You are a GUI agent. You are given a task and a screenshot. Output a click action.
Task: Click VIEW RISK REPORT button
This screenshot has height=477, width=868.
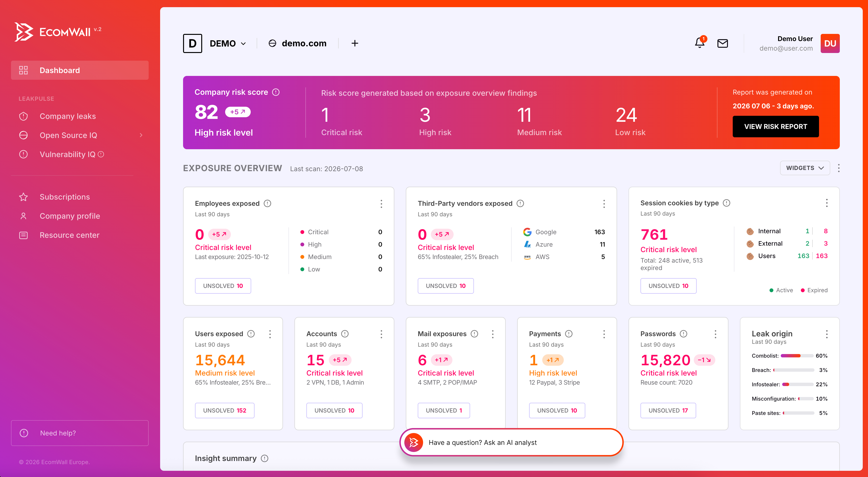click(776, 126)
